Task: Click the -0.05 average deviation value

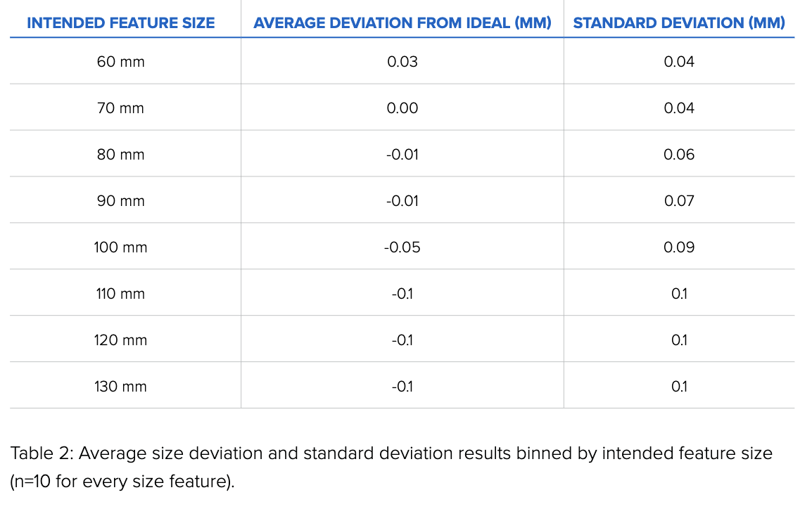Action: 402,247
